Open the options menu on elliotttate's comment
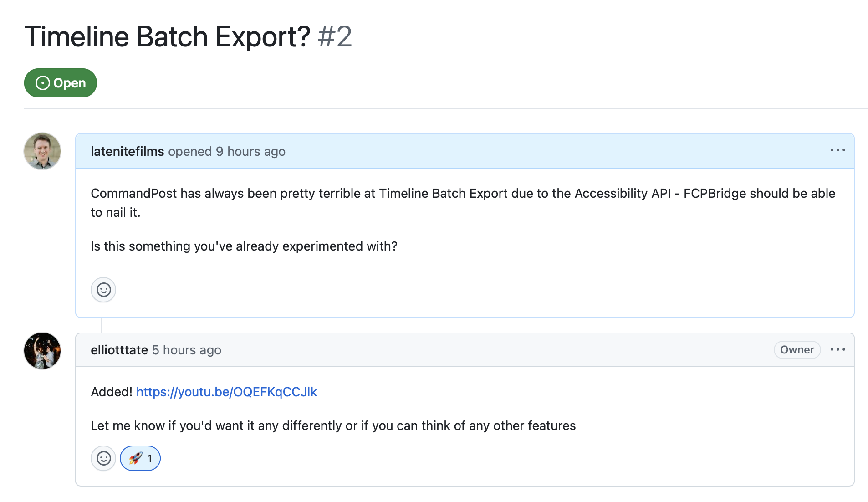 pos(837,350)
